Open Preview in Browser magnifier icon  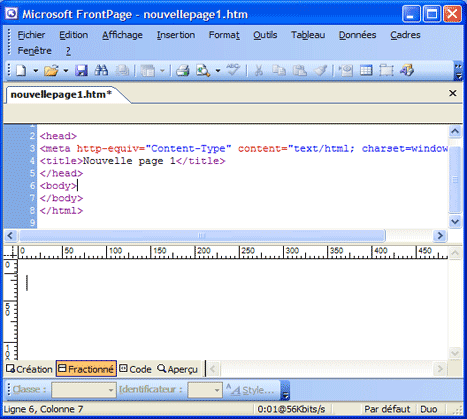click(203, 71)
